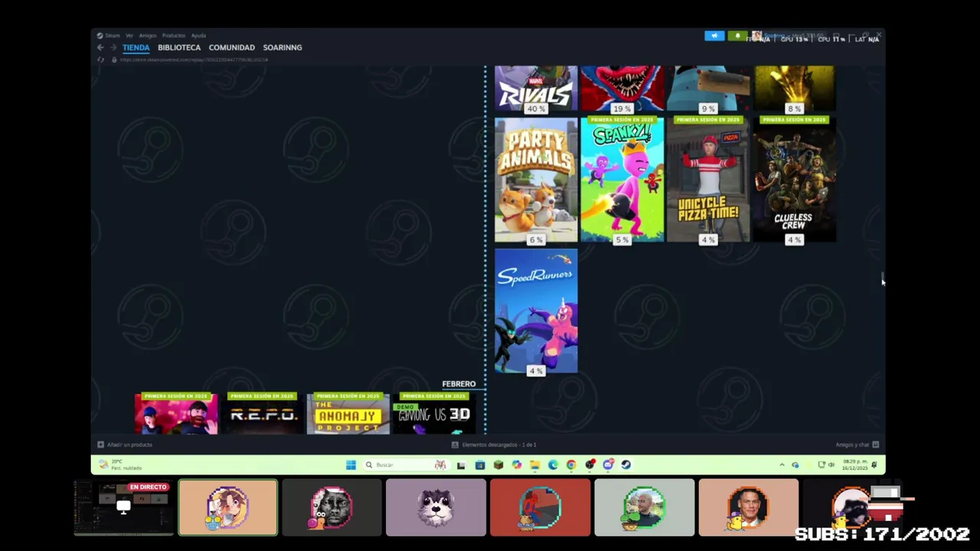Select the green-ringed man avatar participant
This screenshot has height=551, width=980.
644,507
